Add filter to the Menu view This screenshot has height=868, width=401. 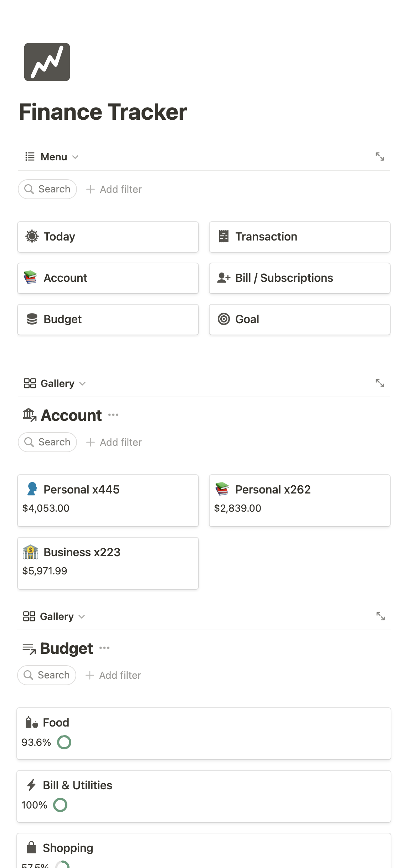114,189
